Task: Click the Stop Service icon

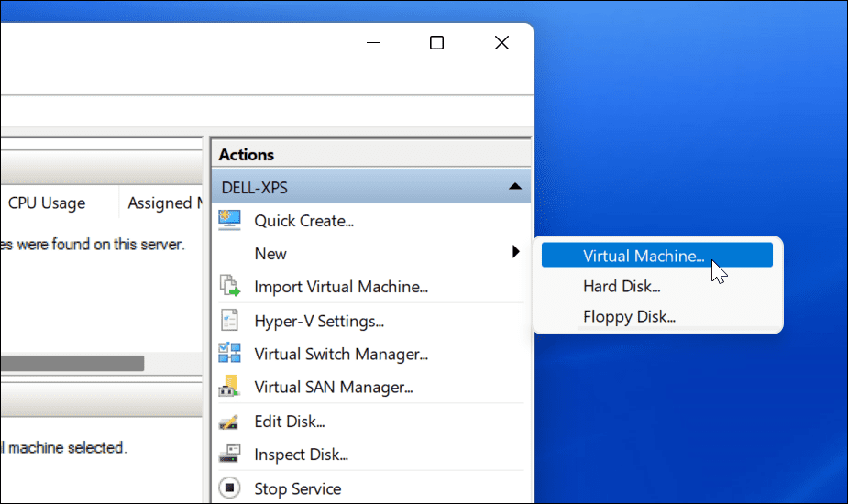Action: coord(229,488)
